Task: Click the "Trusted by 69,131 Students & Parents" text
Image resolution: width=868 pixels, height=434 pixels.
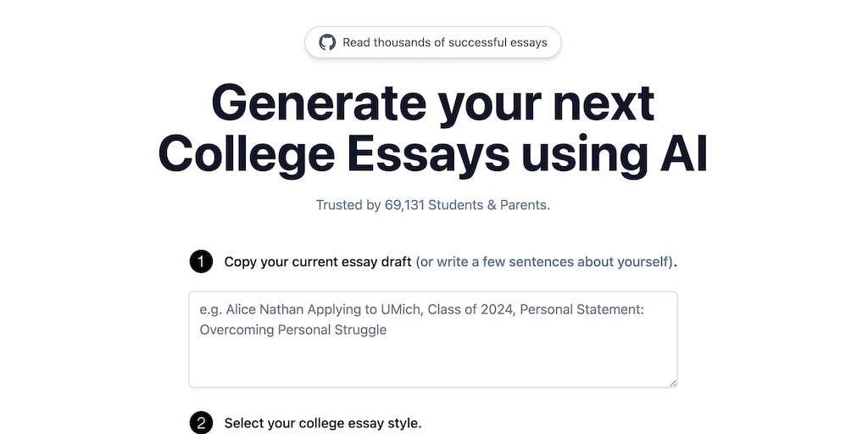Action: [x=432, y=205]
